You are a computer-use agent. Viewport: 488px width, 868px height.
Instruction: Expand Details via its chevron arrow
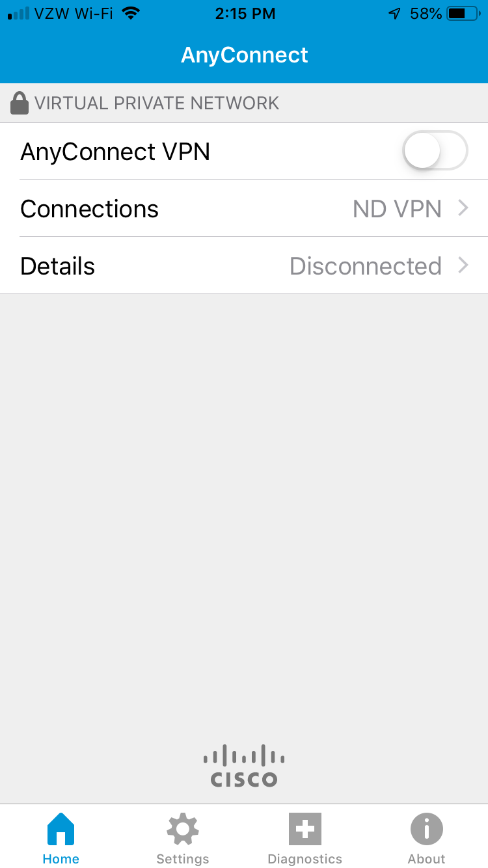pyautogui.click(x=463, y=265)
